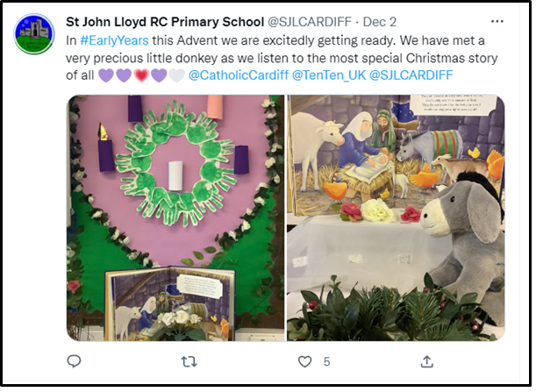Click the reply speech bubble icon
536x392 pixels.
[x=74, y=361]
